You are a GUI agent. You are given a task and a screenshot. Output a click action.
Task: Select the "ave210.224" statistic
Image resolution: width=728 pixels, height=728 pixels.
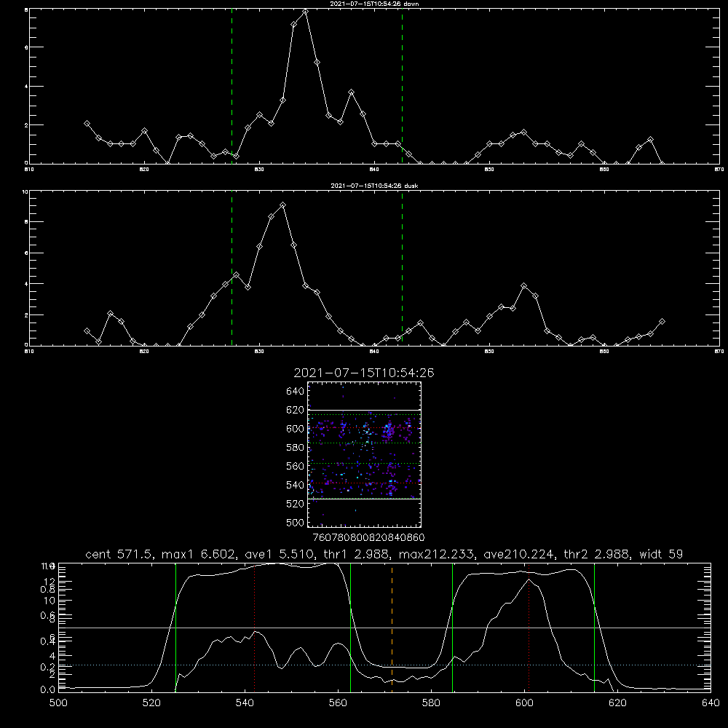518,554
